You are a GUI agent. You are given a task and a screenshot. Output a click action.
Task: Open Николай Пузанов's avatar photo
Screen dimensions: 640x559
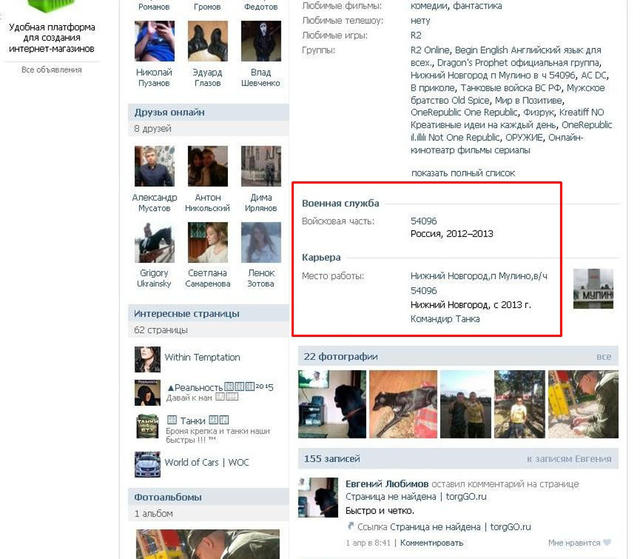[155, 41]
